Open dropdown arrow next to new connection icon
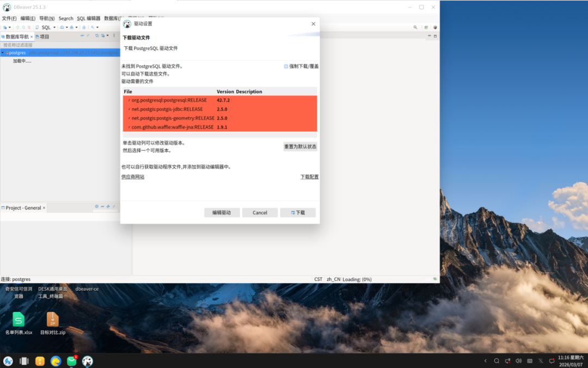This screenshot has height=368, width=588. click(x=10, y=27)
